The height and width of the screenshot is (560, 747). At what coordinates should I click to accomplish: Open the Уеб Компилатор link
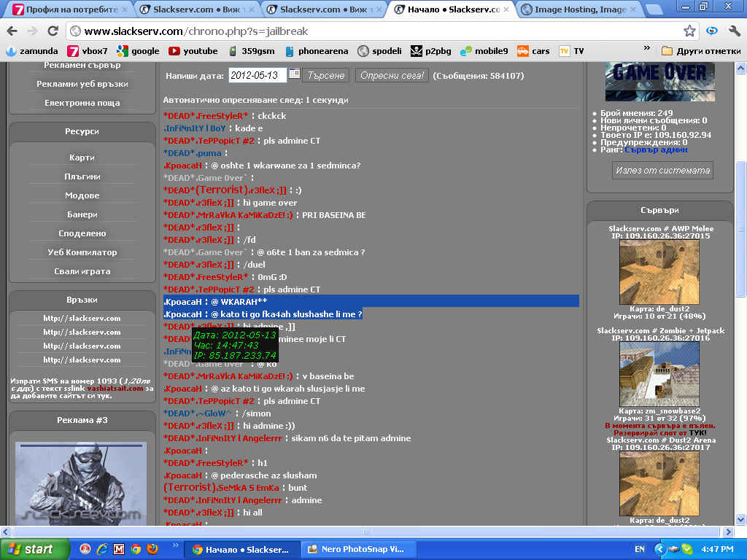click(82, 252)
